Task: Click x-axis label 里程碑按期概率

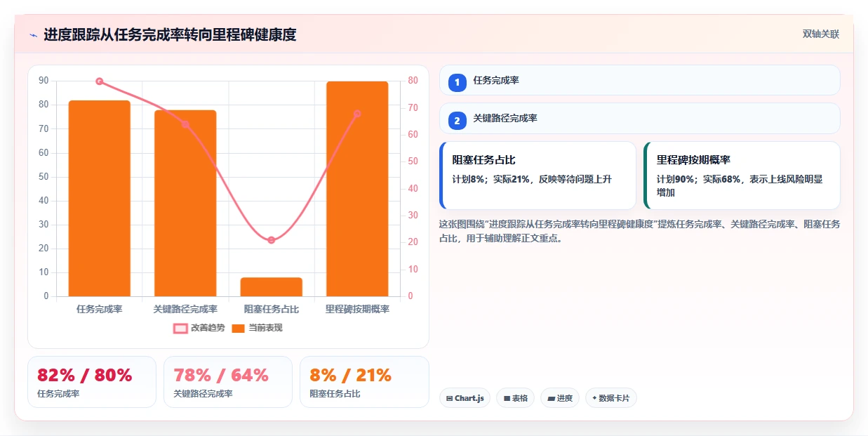Action: click(357, 309)
